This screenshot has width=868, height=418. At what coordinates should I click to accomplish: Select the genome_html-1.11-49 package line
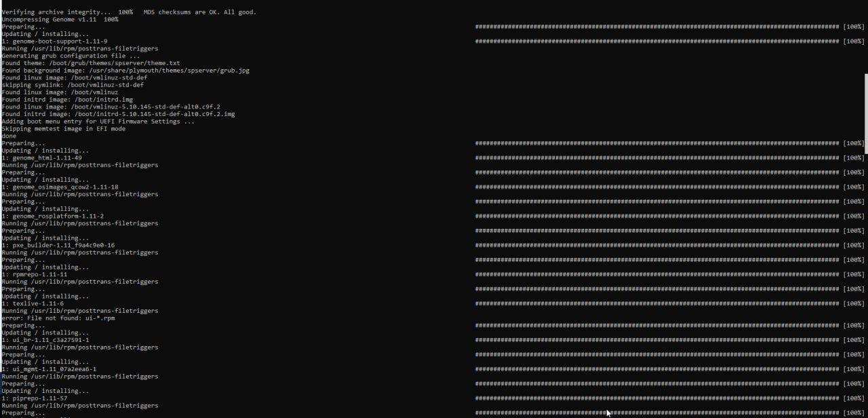41,158
